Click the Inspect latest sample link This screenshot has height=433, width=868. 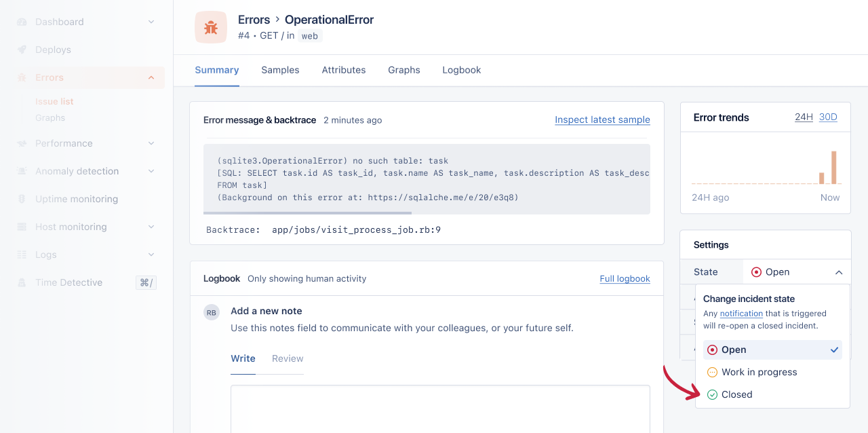[x=602, y=119]
